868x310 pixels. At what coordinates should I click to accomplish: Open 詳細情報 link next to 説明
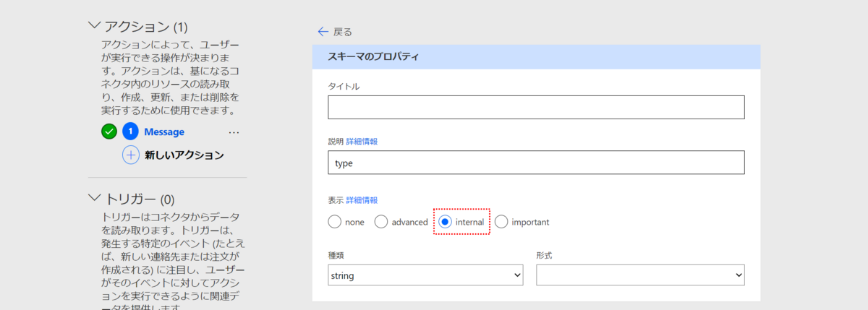pos(362,142)
